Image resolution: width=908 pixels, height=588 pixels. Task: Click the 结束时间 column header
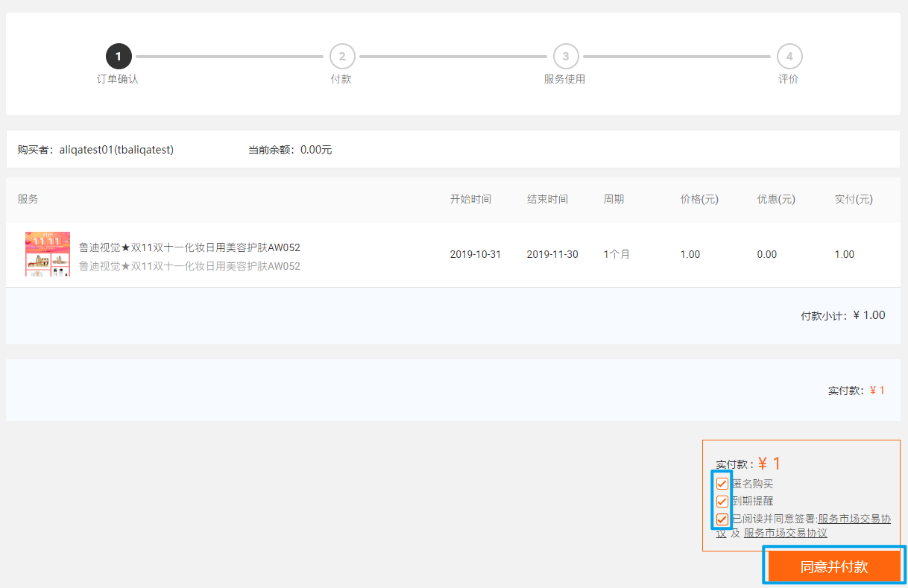(x=547, y=199)
